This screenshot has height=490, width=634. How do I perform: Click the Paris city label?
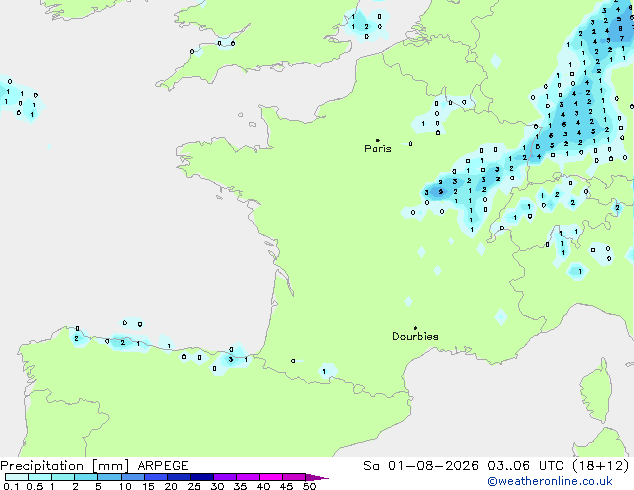click(378, 149)
